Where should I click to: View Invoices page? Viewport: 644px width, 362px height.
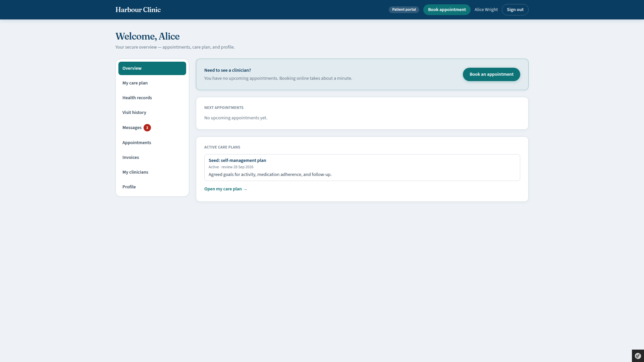[152, 158]
